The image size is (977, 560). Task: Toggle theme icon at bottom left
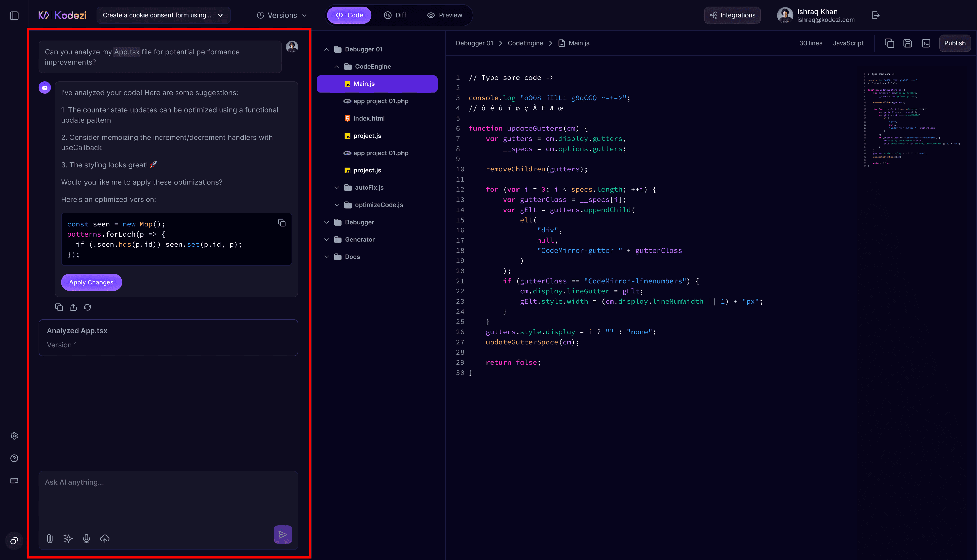(x=14, y=540)
